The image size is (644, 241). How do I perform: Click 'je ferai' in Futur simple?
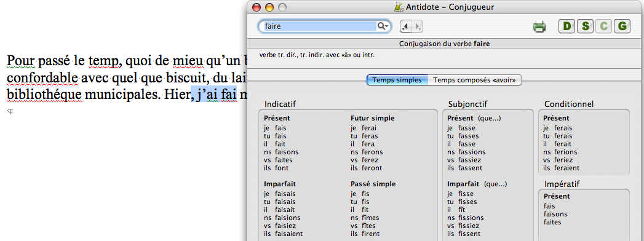pos(364,128)
